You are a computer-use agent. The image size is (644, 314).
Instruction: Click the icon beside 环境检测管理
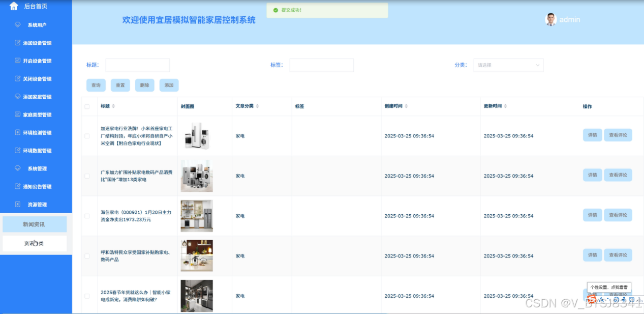tap(18, 132)
